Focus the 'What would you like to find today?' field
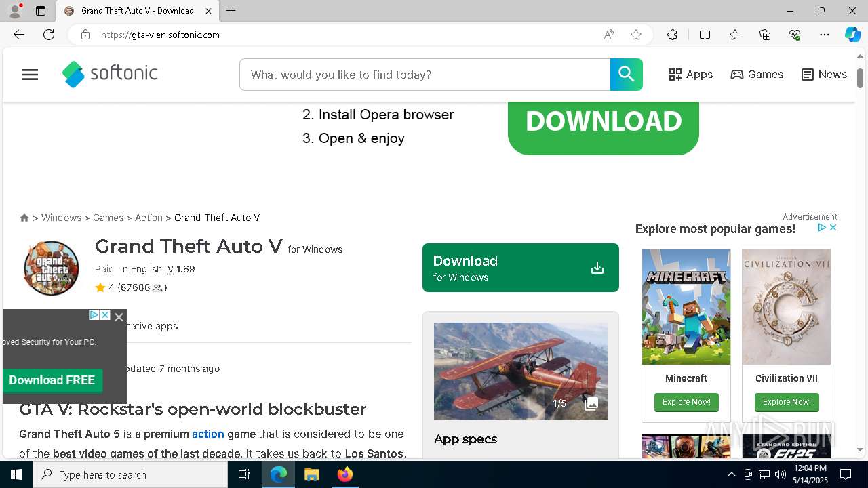868x488 pixels. point(425,75)
